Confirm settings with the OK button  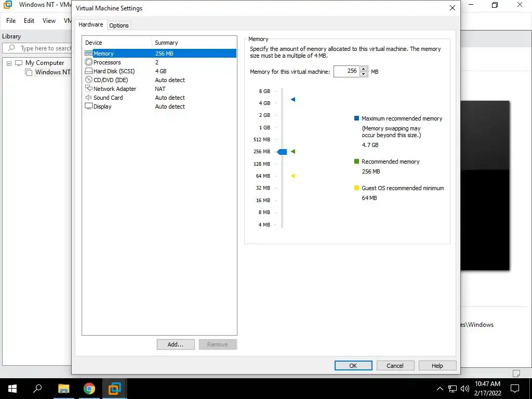click(353, 365)
